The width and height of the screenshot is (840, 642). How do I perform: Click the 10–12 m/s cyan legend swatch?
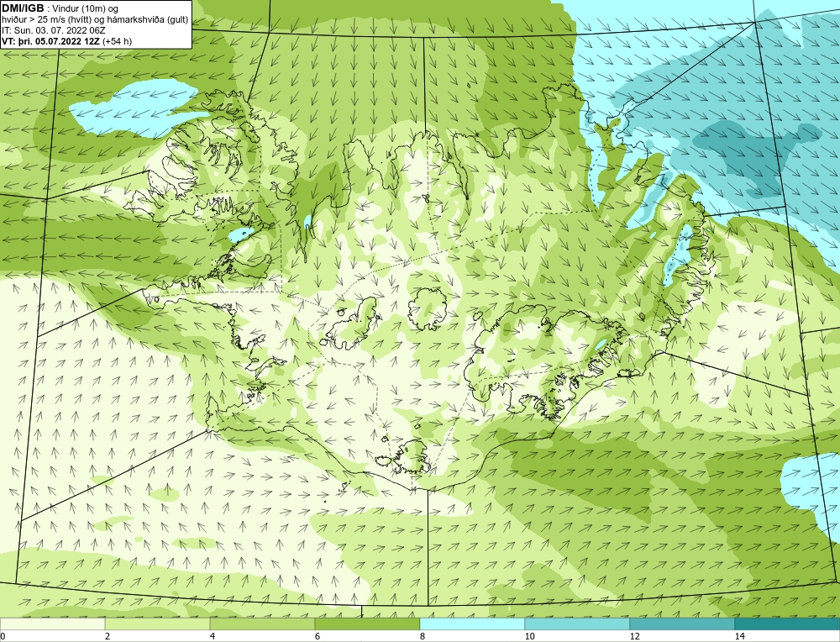point(578,624)
